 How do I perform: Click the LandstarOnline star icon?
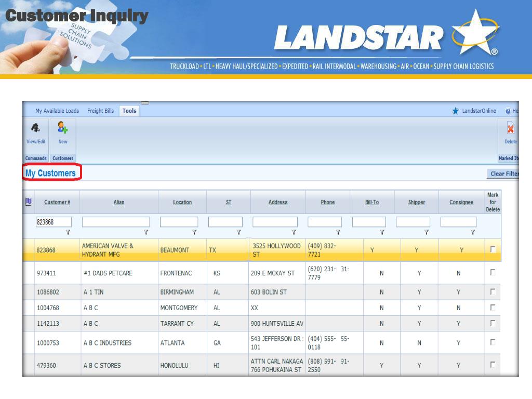point(455,111)
